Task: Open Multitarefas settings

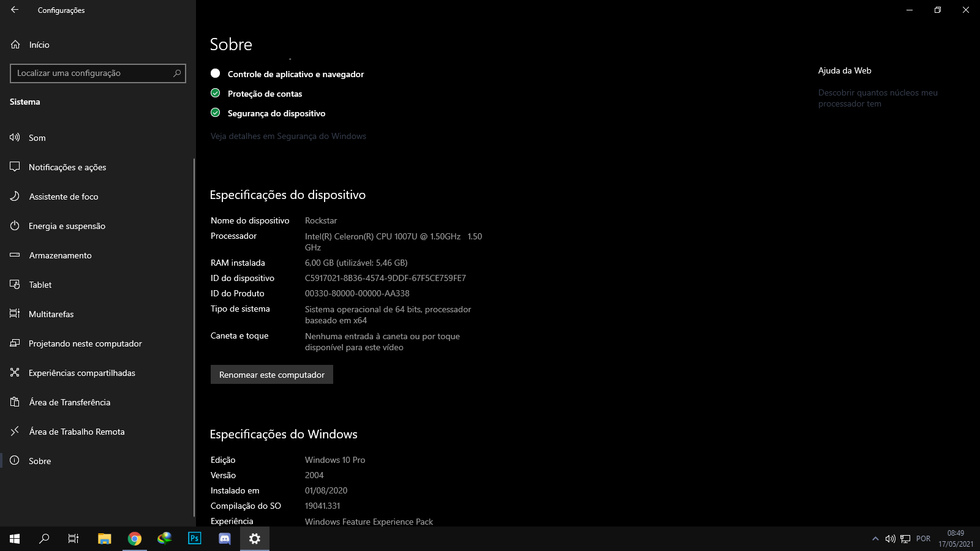Action: (x=98, y=314)
